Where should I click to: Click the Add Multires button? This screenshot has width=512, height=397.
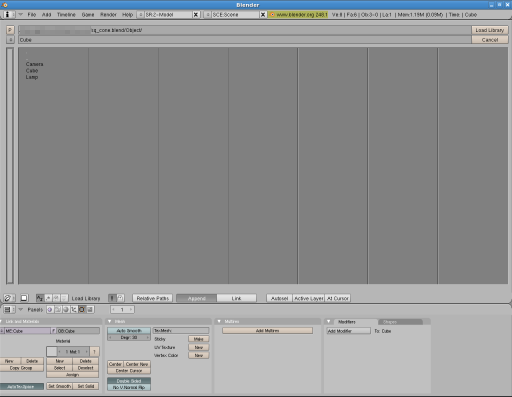point(267,331)
